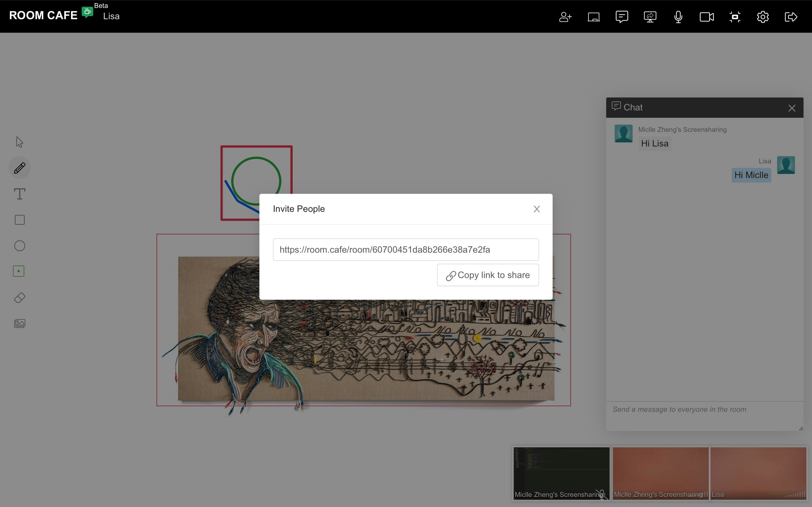Select the pencil drawing tool
This screenshot has width=812, height=507.
click(19, 168)
